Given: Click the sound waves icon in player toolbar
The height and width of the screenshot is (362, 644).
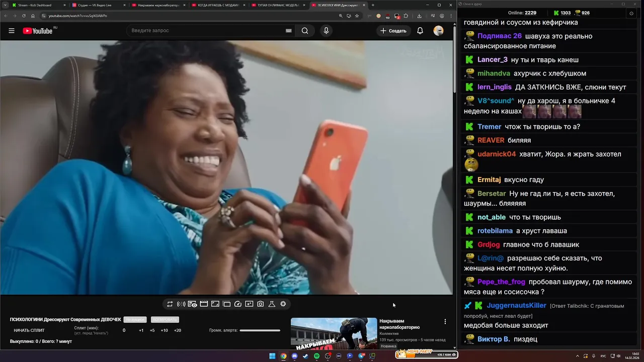Looking at the screenshot, I should pos(181,304).
